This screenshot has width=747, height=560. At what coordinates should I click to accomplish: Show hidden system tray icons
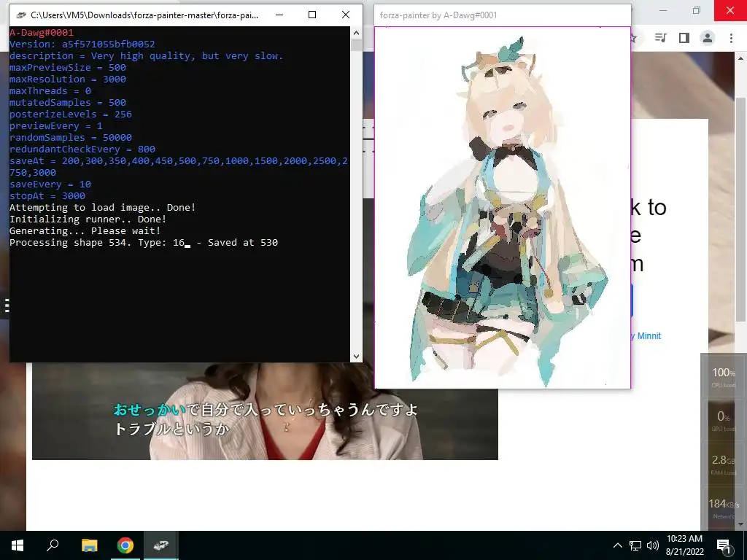pos(617,545)
